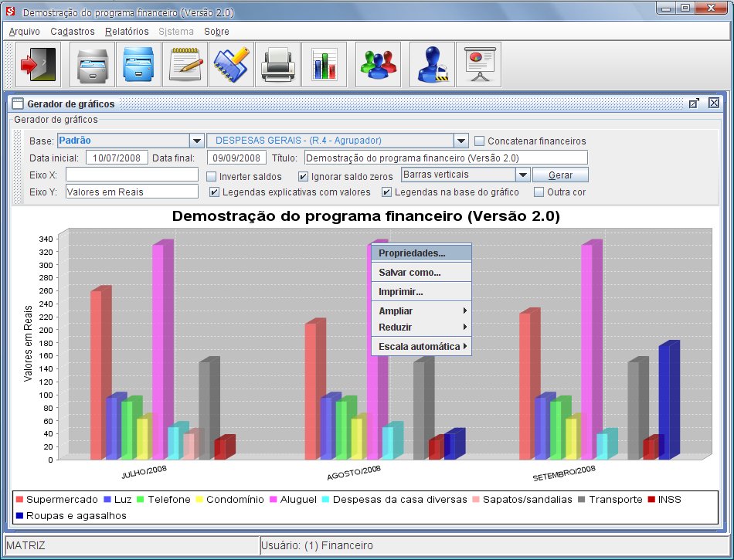Click the exit door toolbar icon
This screenshot has height=560, width=734.
(x=39, y=65)
